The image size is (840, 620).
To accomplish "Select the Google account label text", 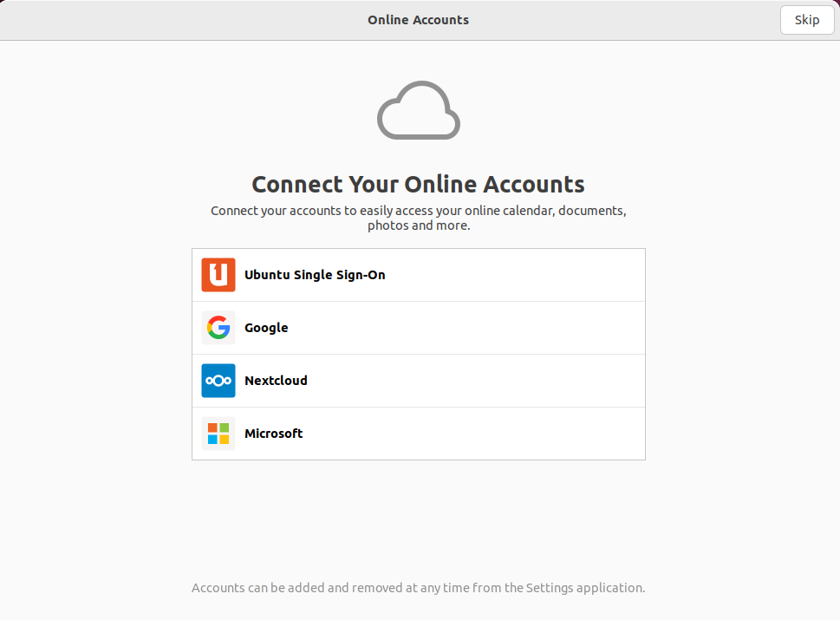I will click(x=266, y=328).
